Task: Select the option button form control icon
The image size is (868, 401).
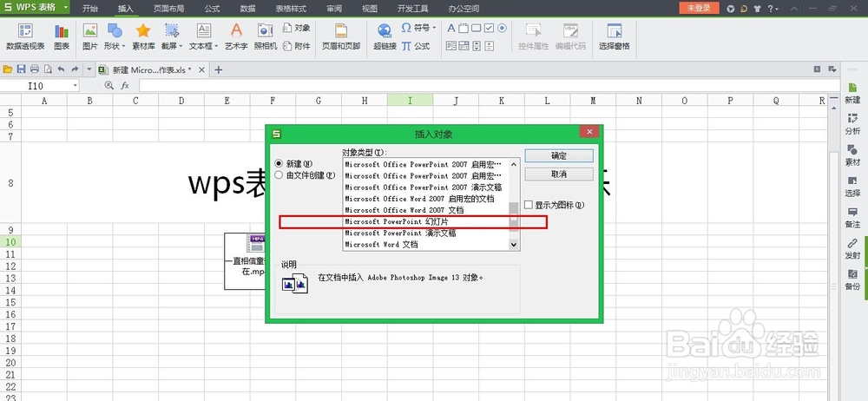Action: pyautogui.click(x=502, y=29)
